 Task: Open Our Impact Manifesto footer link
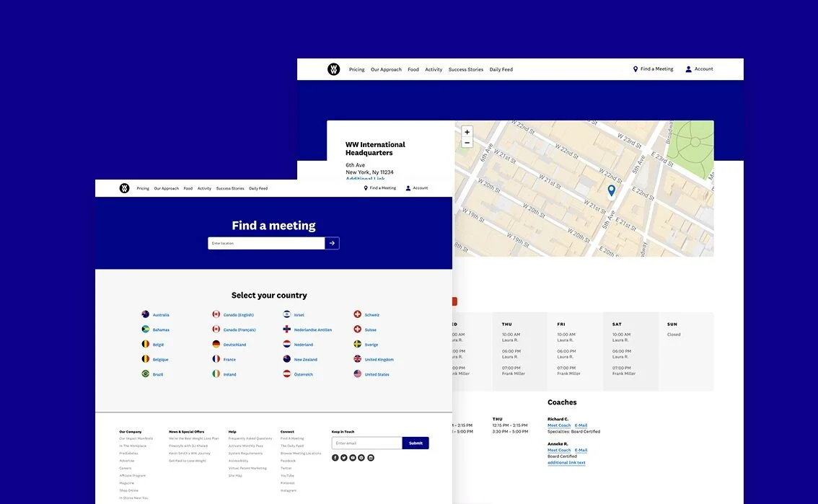pyautogui.click(x=136, y=439)
